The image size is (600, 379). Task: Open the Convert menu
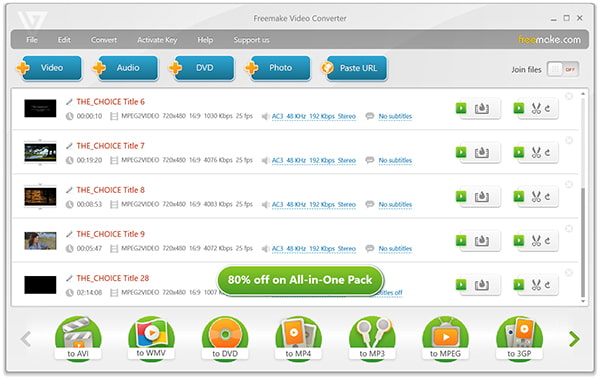(104, 40)
